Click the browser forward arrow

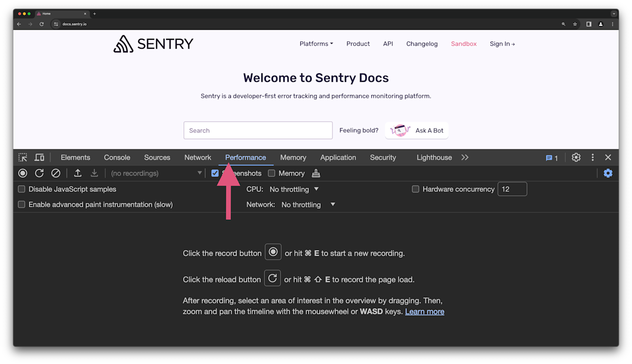(x=30, y=24)
